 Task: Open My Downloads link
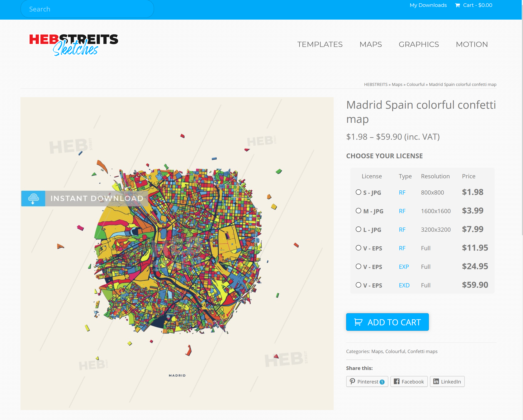[428, 5]
